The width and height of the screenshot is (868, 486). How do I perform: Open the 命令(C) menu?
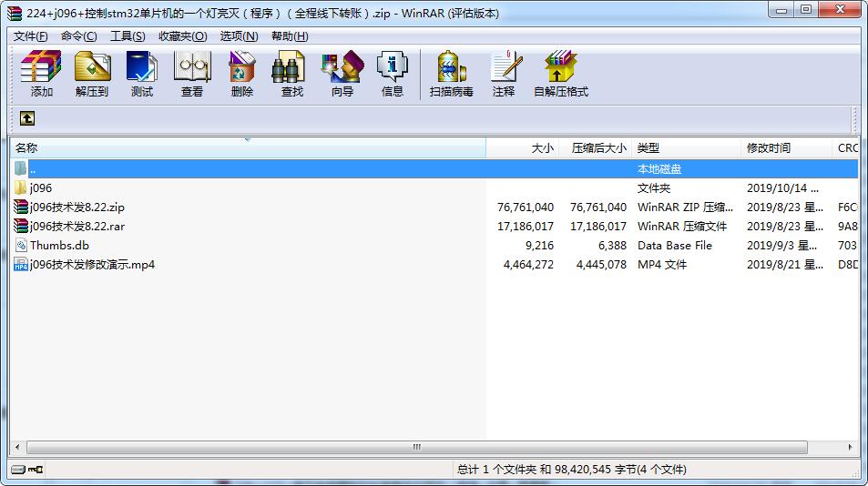pos(78,35)
